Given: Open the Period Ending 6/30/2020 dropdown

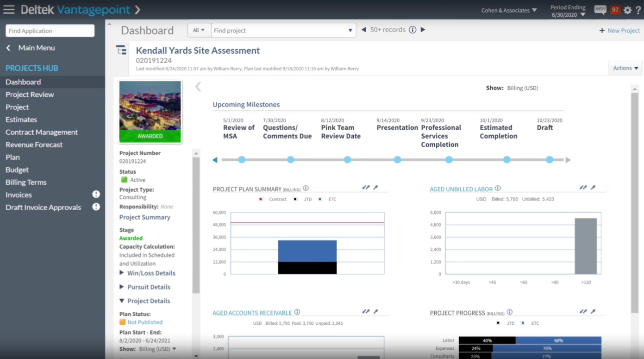Looking at the screenshot, I should [x=568, y=11].
